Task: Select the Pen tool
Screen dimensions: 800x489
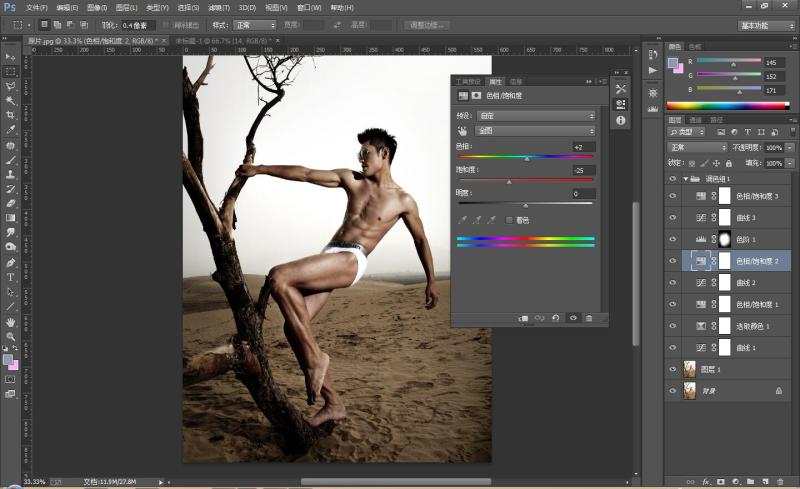Action: [x=10, y=263]
